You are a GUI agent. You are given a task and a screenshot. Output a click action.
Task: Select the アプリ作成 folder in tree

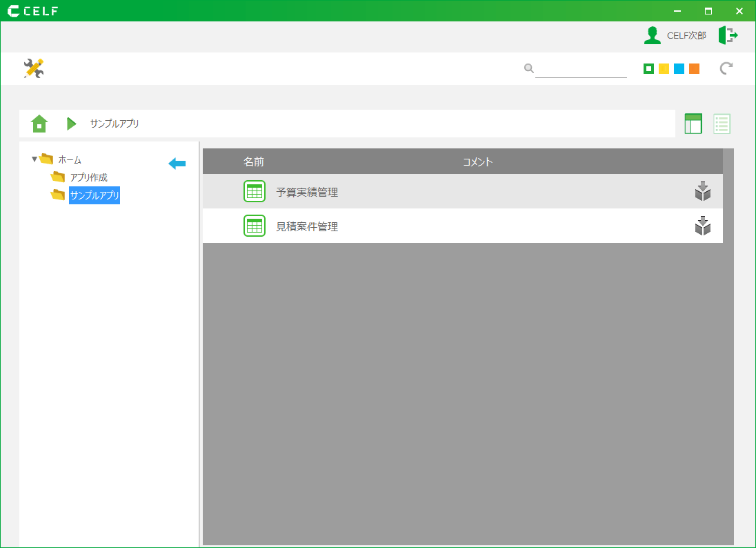88,177
